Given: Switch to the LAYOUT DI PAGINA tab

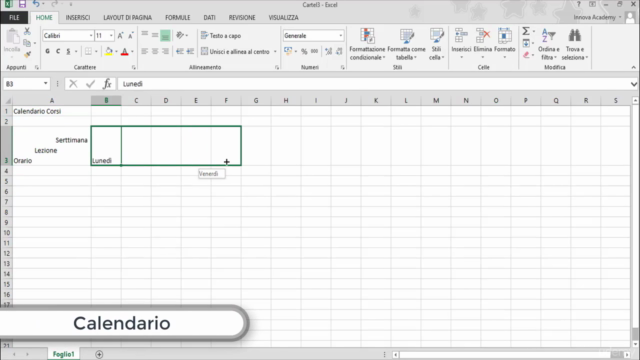Looking at the screenshot, I should (127, 18).
